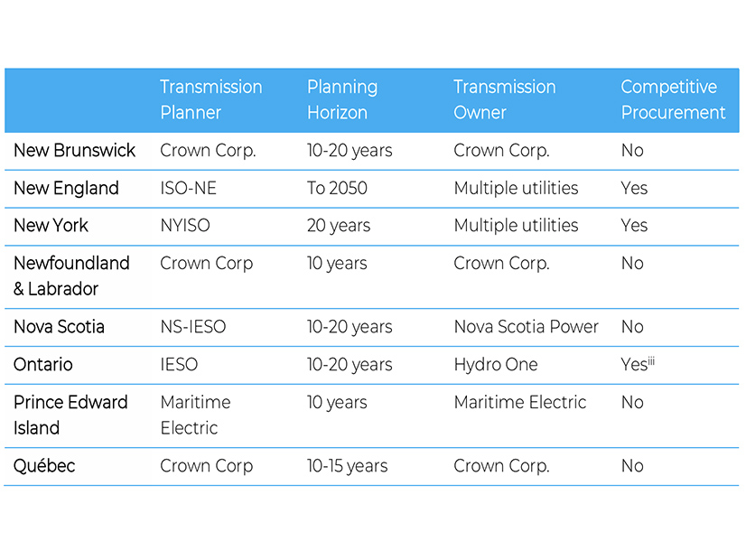This screenshot has width=746, height=560.
Task: Select the Nova Scotia row label
Action: click(59, 327)
